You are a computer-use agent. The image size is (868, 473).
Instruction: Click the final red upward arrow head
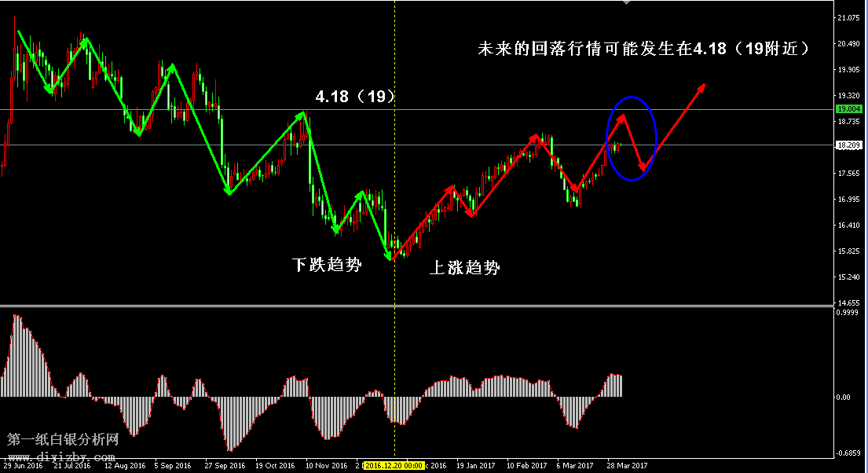pos(702,86)
